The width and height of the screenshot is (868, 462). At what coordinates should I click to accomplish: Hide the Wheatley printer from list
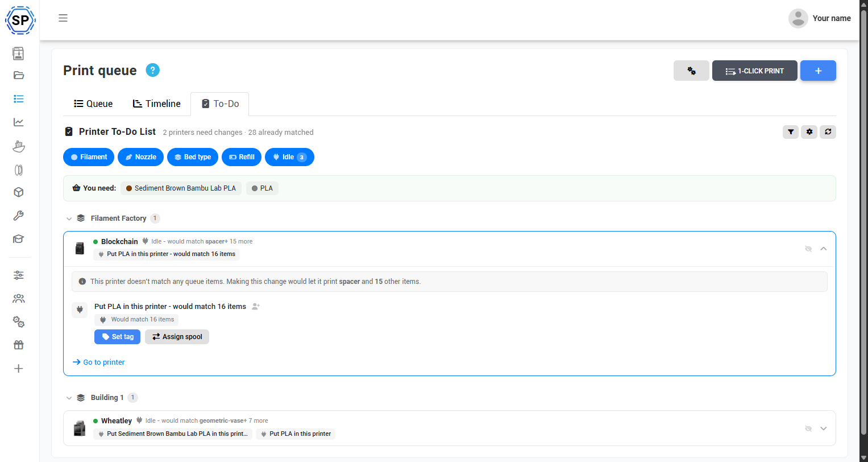tap(808, 428)
